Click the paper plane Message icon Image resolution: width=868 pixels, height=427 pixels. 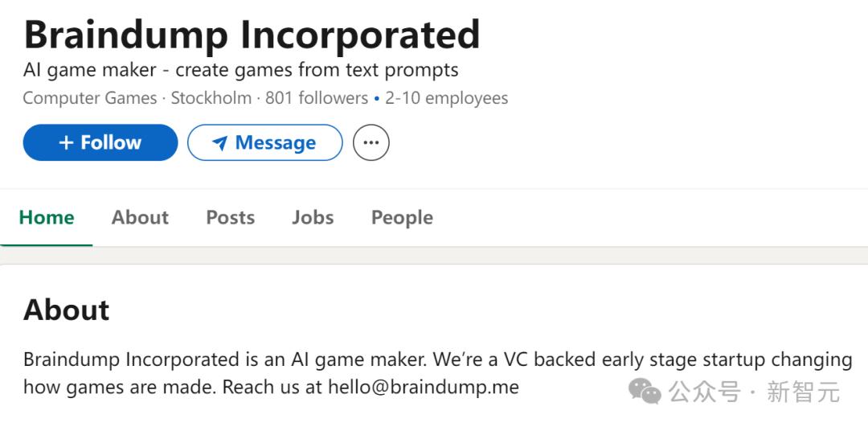pyautogui.click(x=219, y=143)
